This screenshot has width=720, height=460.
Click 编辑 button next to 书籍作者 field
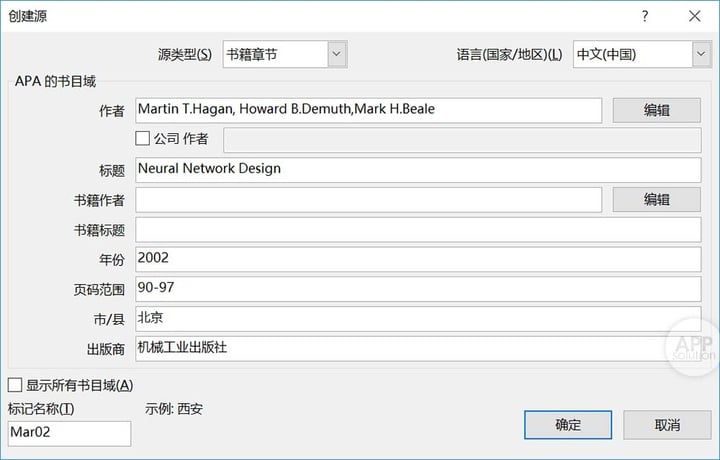(x=657, y=200)
